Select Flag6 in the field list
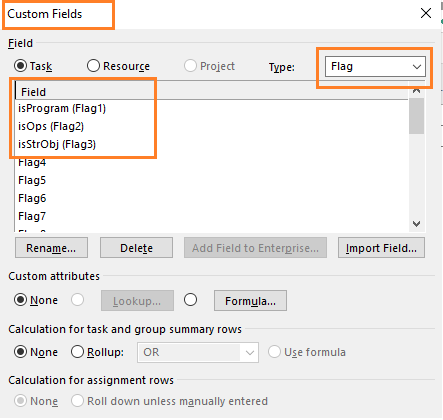443x420 pixels. (32, 198)
